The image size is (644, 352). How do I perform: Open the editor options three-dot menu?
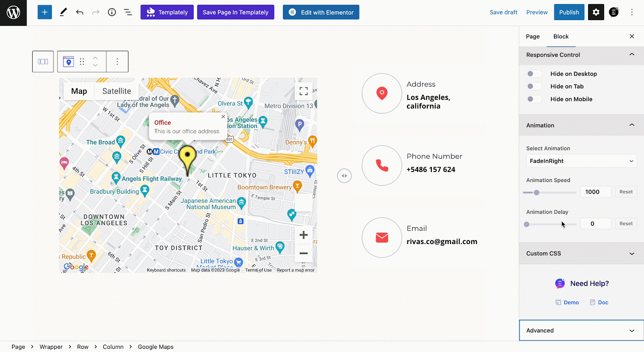click(x=632, y=12)
